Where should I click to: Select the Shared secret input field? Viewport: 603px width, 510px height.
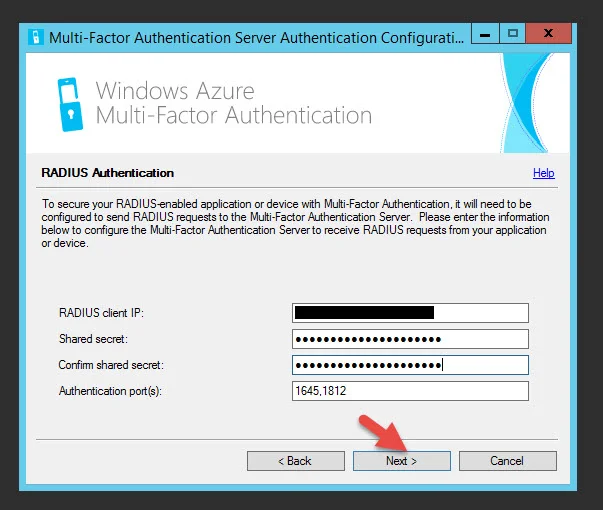tap(410, 339)
